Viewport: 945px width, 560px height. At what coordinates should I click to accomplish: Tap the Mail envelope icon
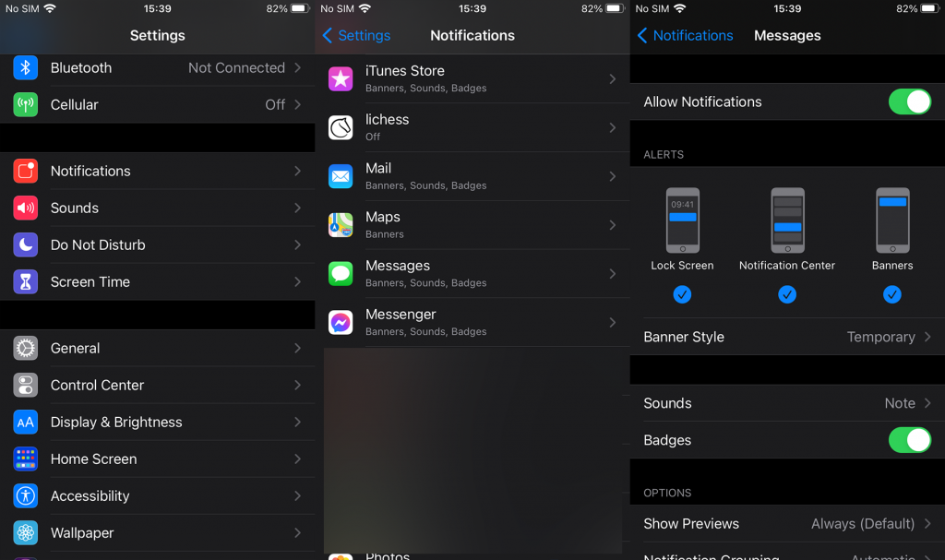tap(341, 176)
